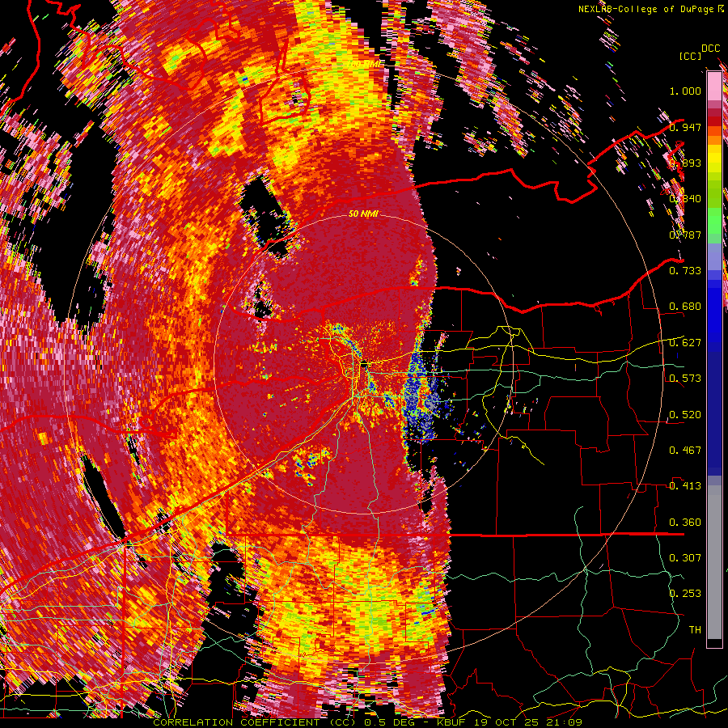Pick the bright green color bar segment
Viewport: 728px width, 728px height.
[714, 221]
